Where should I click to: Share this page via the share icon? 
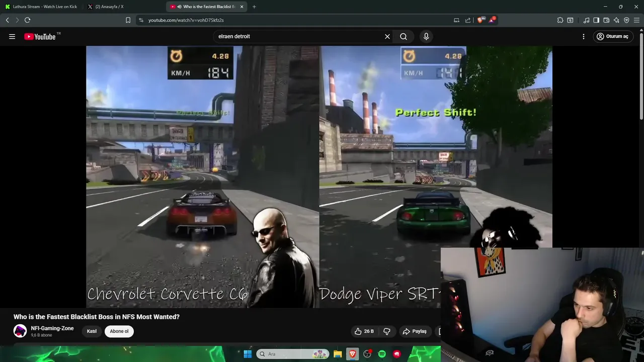(x=468, y=20)
